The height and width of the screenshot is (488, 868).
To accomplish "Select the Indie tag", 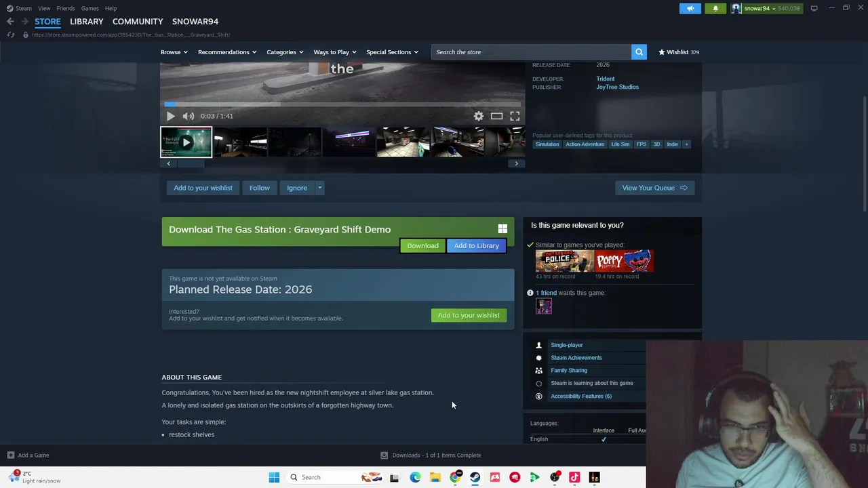I will [672, 144].
